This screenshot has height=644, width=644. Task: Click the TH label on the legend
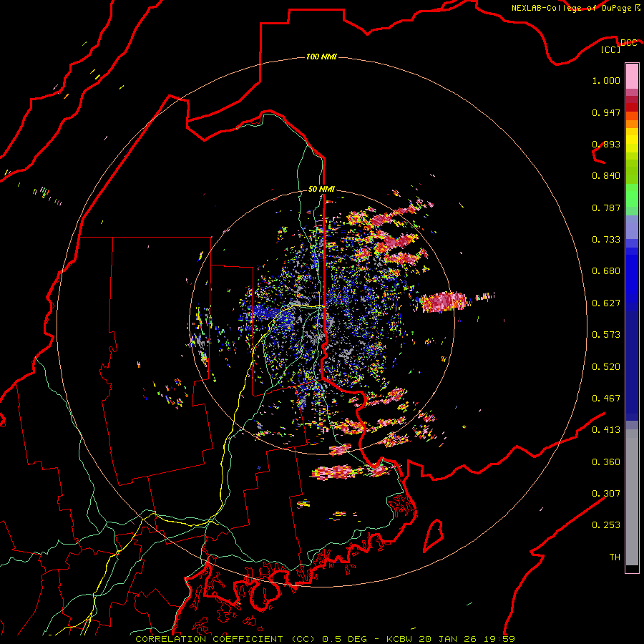click(615, 557)
